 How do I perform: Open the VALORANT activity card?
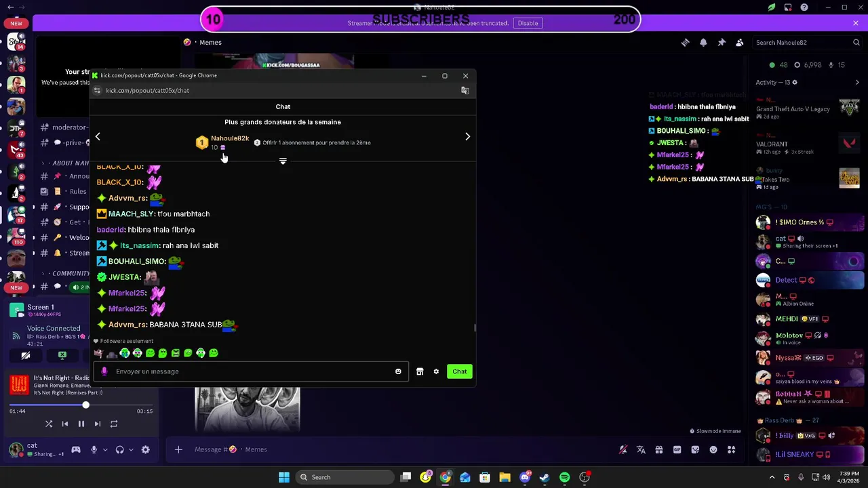click(x=808, y=144)
